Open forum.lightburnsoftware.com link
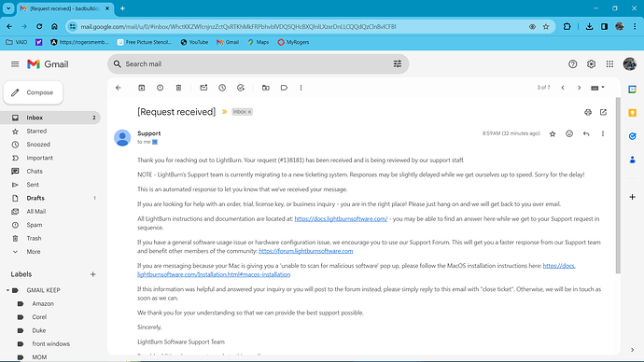 pos(305,251)
